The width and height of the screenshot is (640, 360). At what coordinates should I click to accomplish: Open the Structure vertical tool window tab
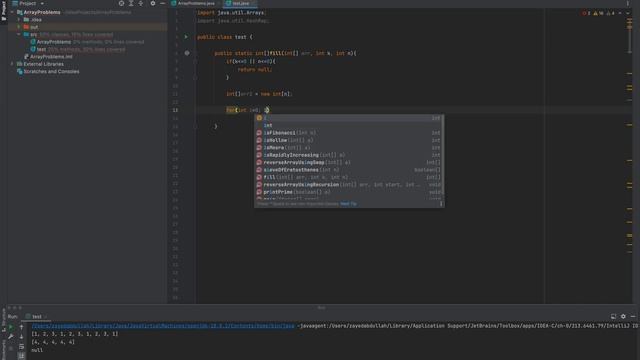[4, 321]
